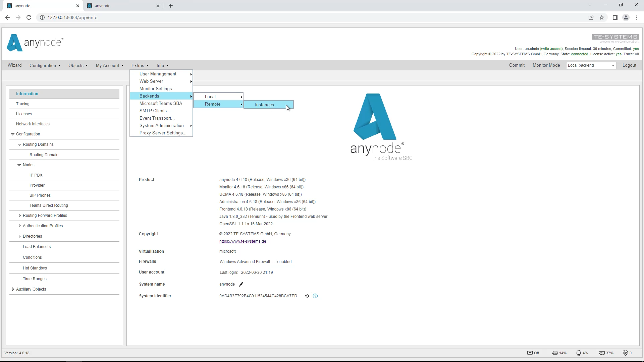Image resolution: width=644 pixels, height=362 pixels.
Task: Switch to the second anynode browser tab
Action: click(122, 6)
